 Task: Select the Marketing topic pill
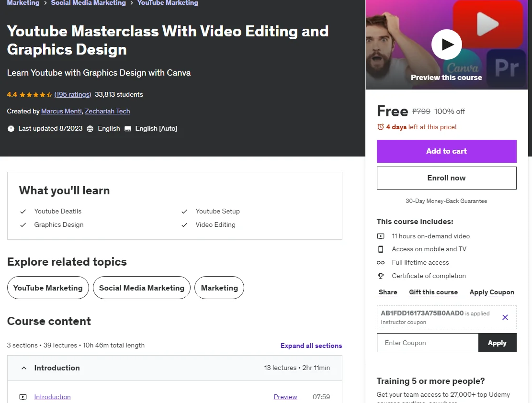tap(219, 288)
